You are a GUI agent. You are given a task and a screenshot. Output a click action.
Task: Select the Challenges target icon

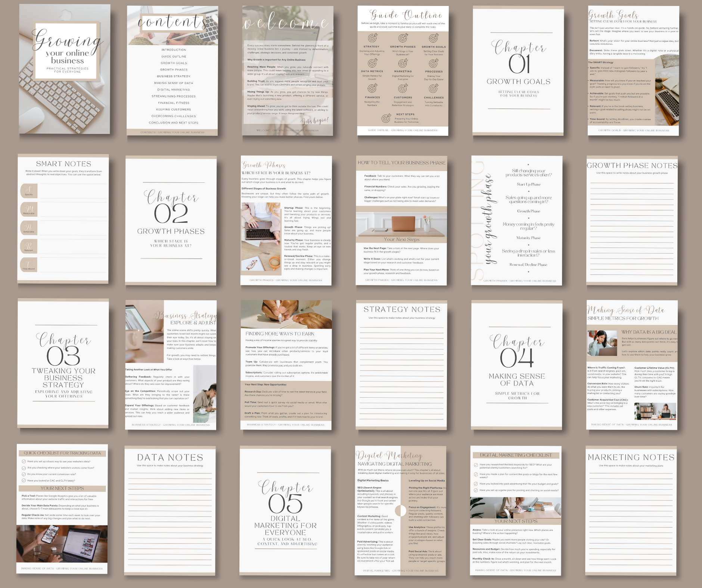[433, 88]
